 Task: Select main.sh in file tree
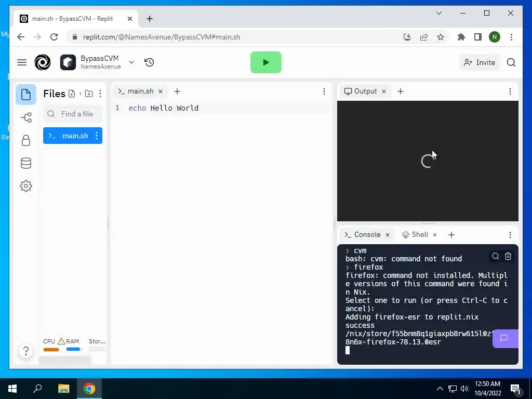click(73, 136)
